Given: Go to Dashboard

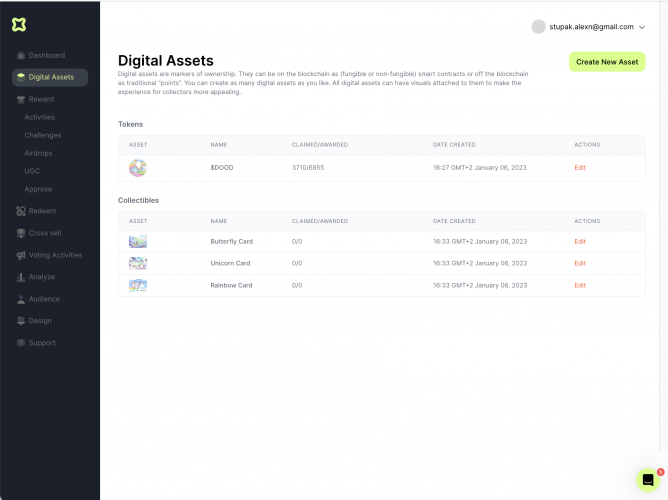Looking at the screenshot, I should pos(47,55).
